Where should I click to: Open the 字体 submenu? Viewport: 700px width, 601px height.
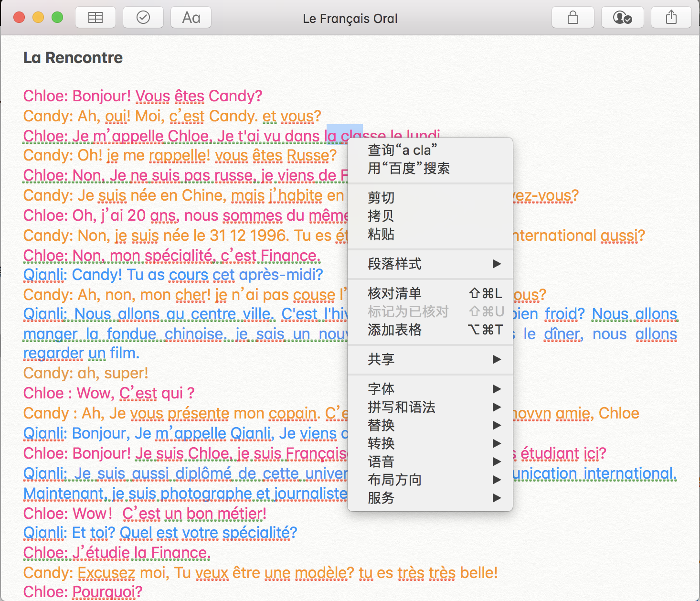click(430, 389)
